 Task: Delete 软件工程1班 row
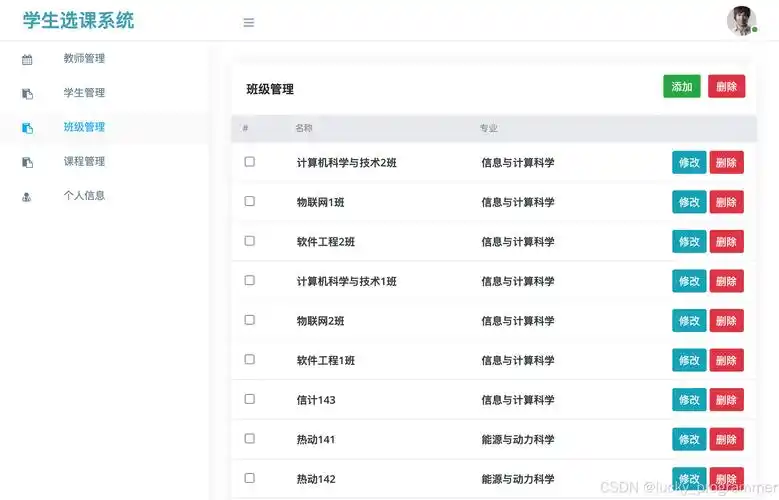pos(726,360)
